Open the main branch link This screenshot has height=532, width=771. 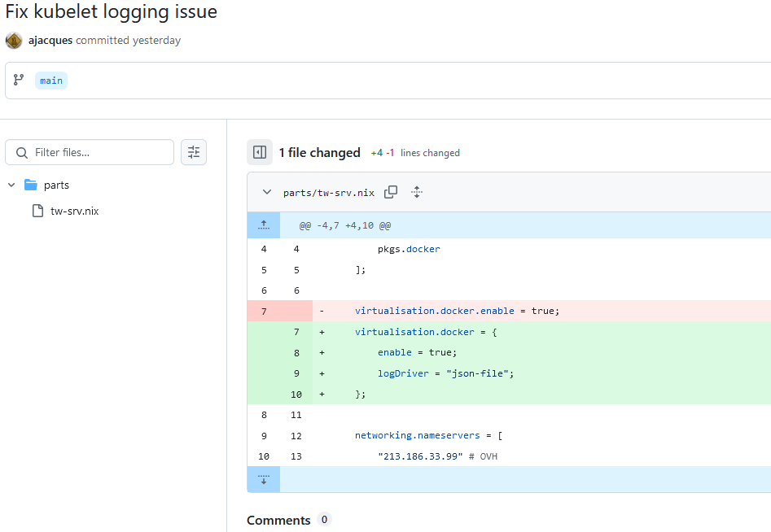point(50,80)
